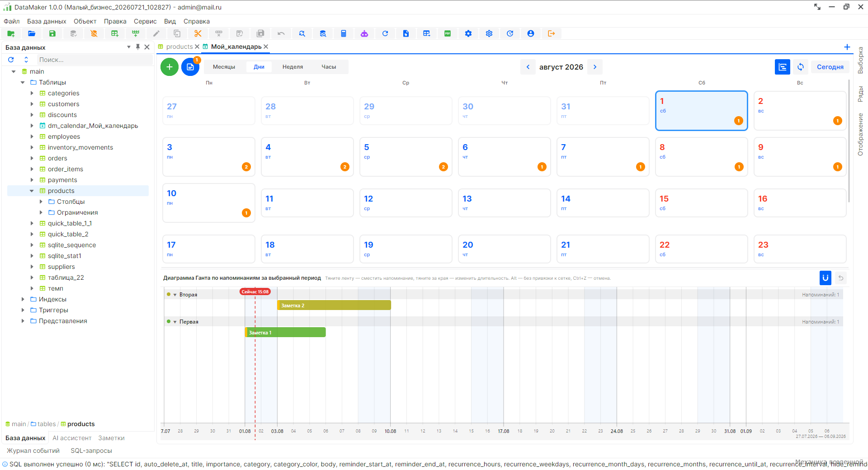
Task: Switch calendar view to Месяцы
Action: pyautogui.click(x=224, y=67)
